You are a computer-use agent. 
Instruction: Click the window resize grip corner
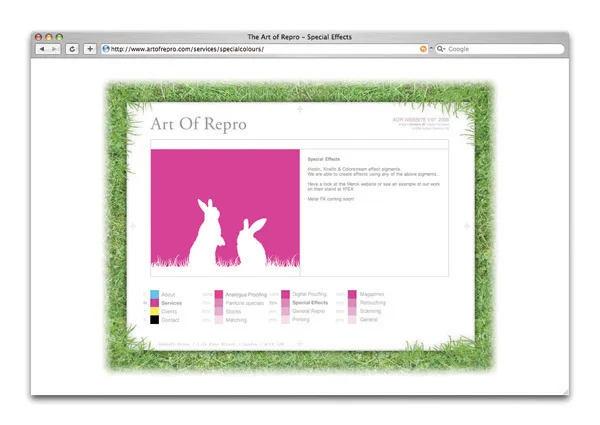[566, 392]
